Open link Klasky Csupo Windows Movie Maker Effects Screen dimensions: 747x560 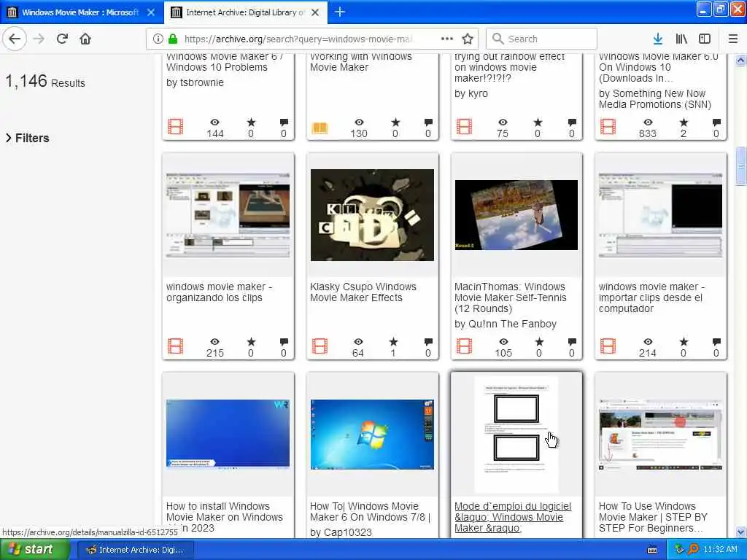(x=363, y=292)
